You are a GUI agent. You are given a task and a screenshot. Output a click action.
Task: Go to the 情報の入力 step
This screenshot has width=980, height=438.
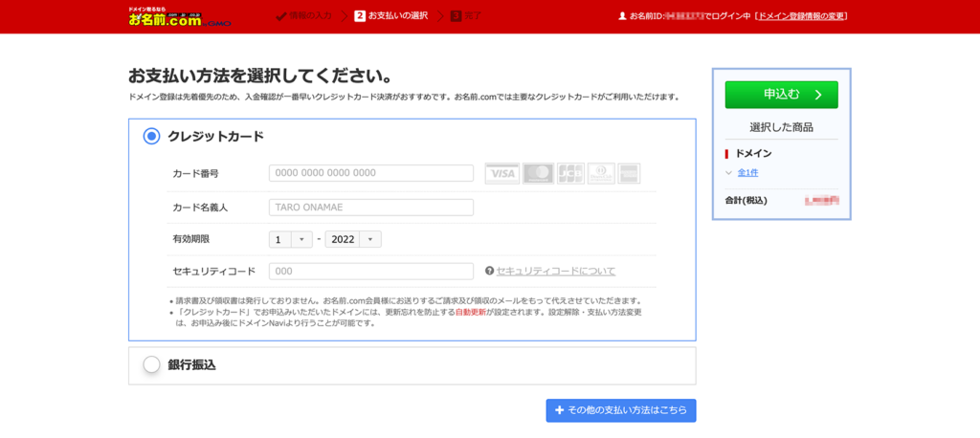[x=303, y=16]
